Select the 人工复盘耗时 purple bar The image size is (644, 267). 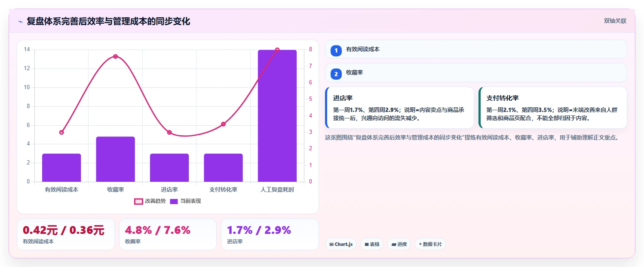coord(277,116)
